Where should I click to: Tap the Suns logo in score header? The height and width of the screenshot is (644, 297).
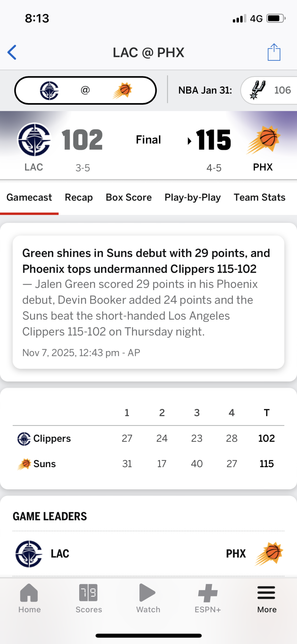click(x=263, y=140)
